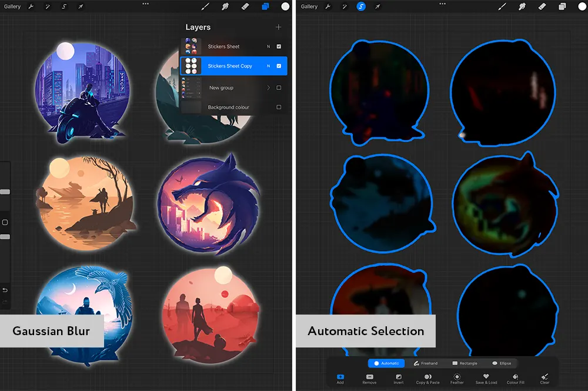Show the New group layer via its checkbox

coord(279,88)
